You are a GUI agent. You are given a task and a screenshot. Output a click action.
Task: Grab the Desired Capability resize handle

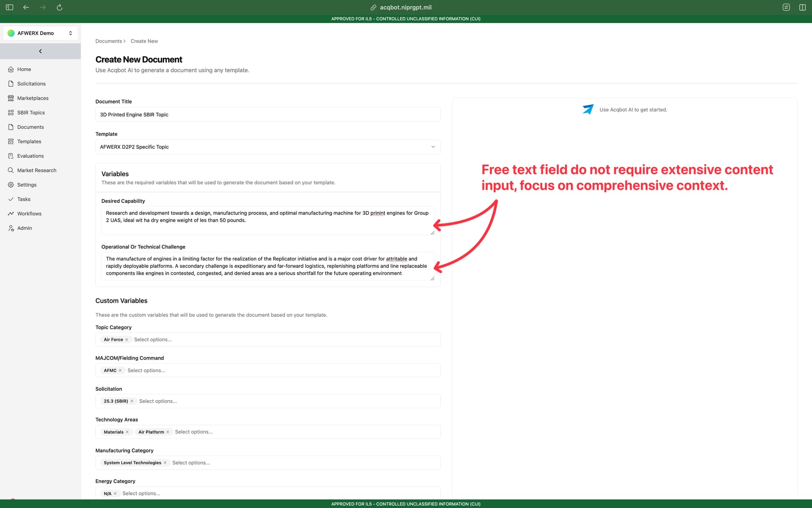pos(432,233)
